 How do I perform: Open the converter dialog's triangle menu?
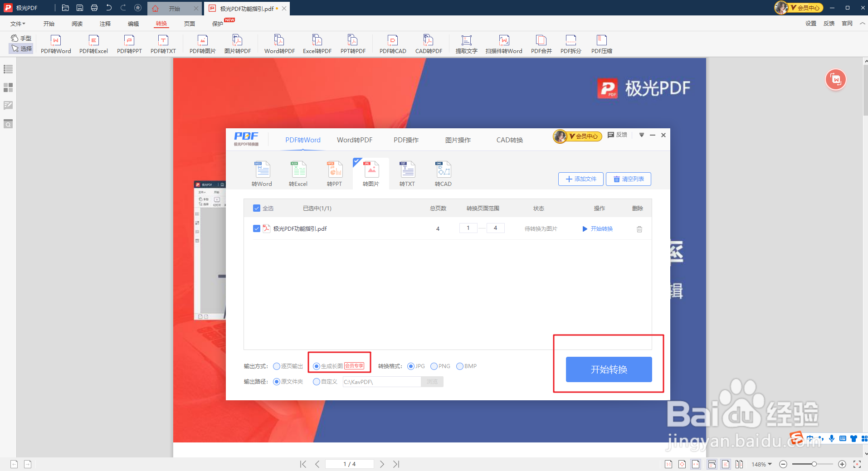(x=642, y=135)
